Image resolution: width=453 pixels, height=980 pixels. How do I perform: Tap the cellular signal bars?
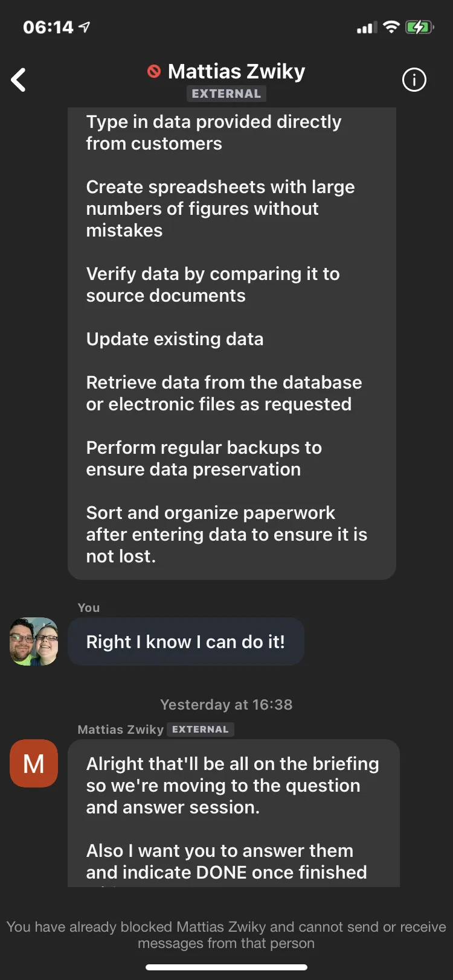[x=367, y=28]
